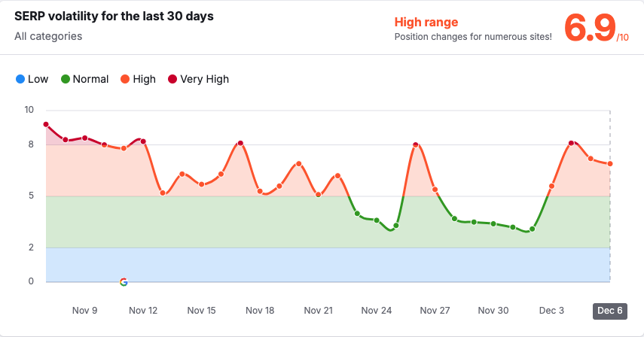
Task: Click the green Normal legend dot
Action: coord(66,79)
